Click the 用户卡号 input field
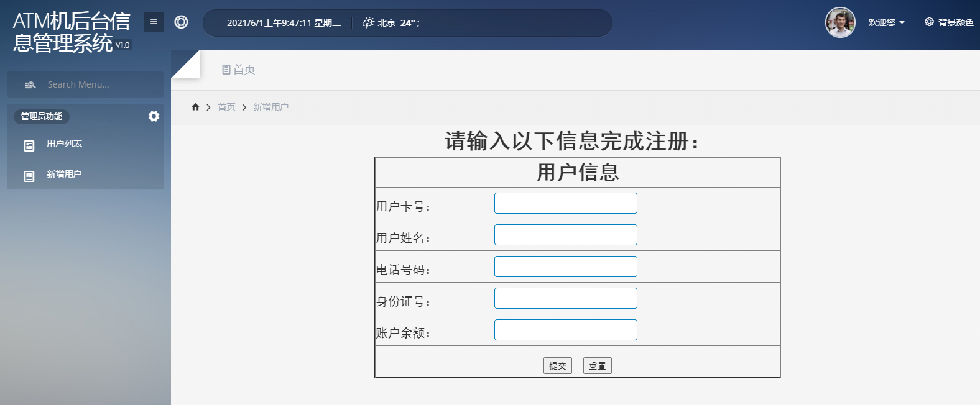This screenshot has height=405, width=980. (x=565, y=203)
